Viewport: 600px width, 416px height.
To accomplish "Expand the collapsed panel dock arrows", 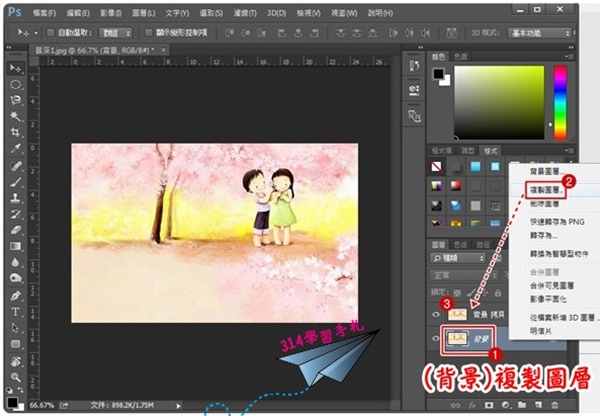I will [421, 47].
